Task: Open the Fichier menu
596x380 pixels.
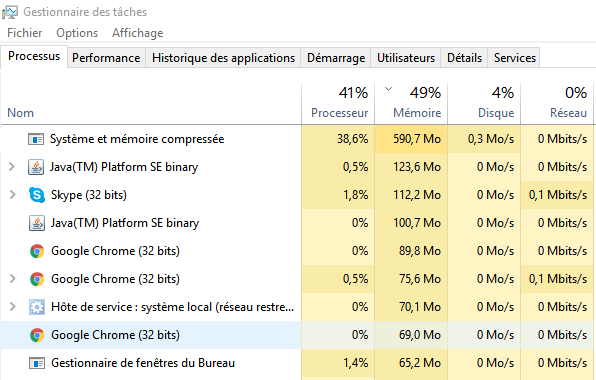Action: coord(25,33)
